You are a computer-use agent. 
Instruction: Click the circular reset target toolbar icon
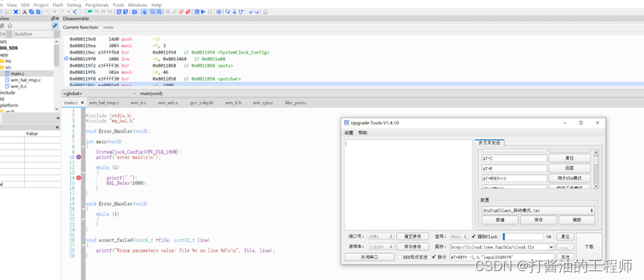(219, 12)
